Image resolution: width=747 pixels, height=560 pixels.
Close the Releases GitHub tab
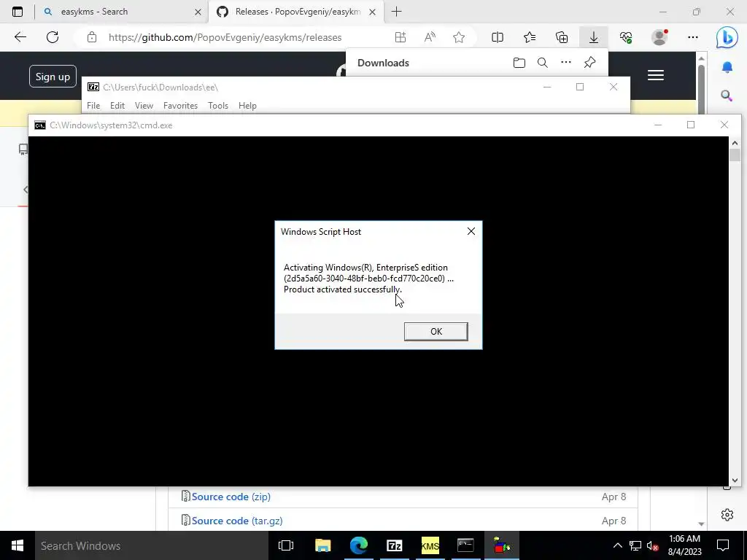(x=373, y=12)
